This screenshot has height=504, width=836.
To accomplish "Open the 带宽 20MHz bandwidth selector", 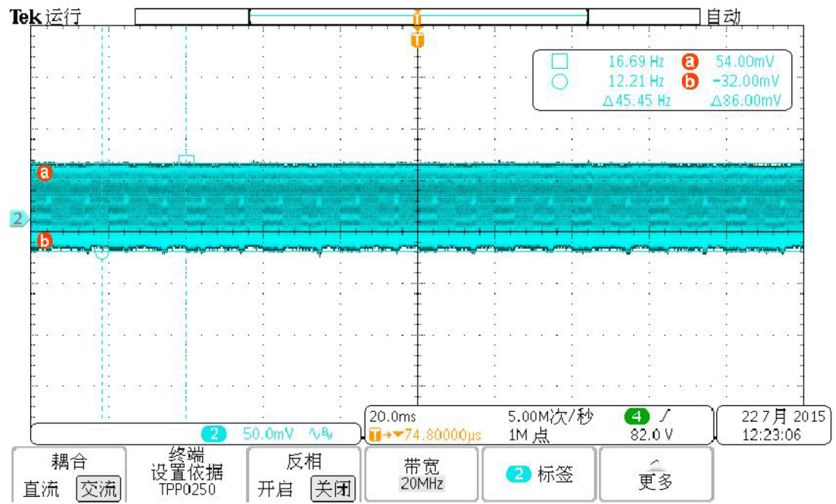I will click(x=422, y=481).
